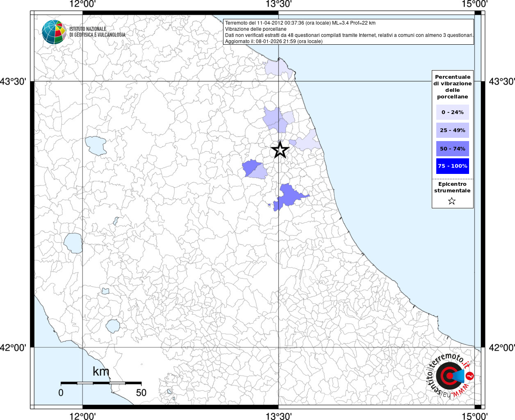
Task: Click the epicenter star on the map
Action: point(280,150)
